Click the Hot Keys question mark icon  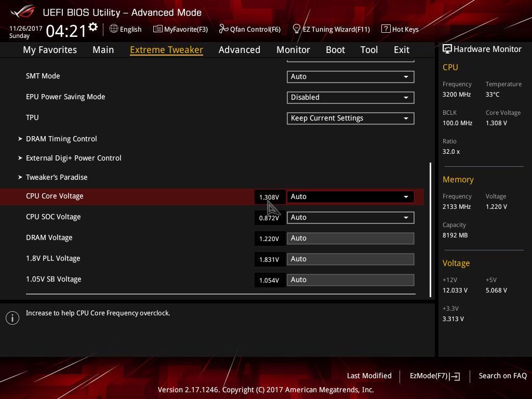[386, 29]
